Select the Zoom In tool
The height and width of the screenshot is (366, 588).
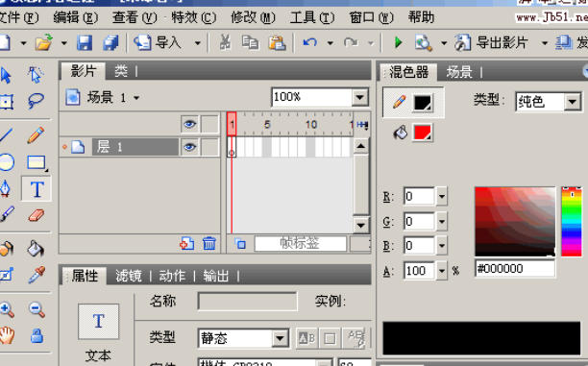click(7, 309)
